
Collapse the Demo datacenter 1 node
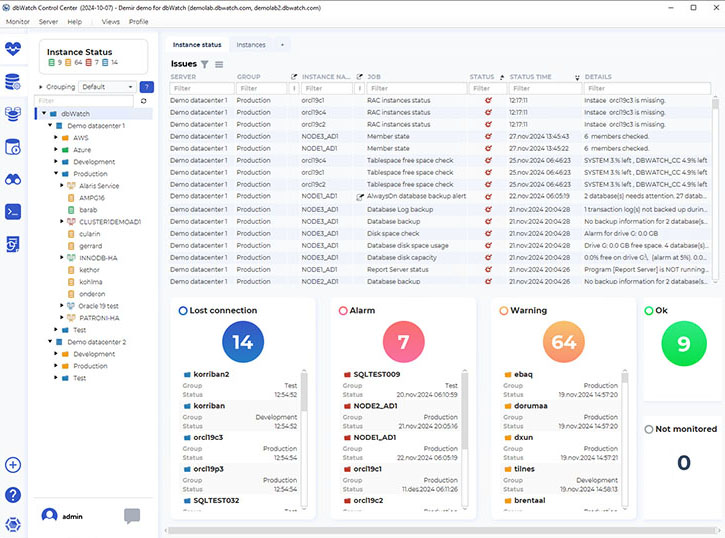50,125
